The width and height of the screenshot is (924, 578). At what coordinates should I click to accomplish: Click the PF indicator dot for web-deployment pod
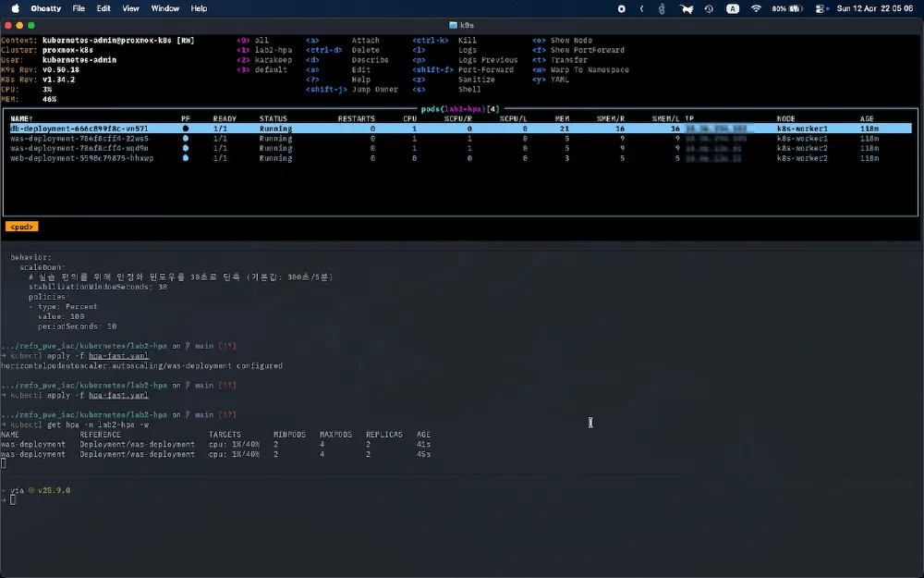click(x=186, y=158)
